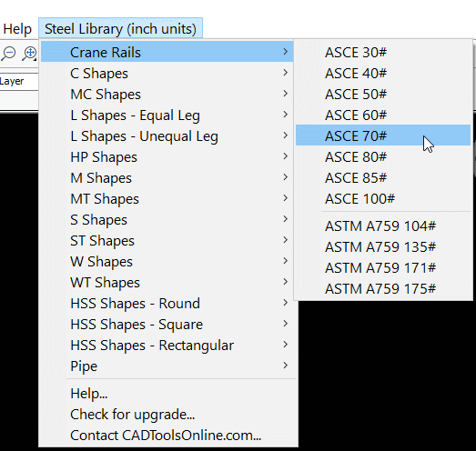Open the HSS Shapes - Round submenu

(167, 303)
